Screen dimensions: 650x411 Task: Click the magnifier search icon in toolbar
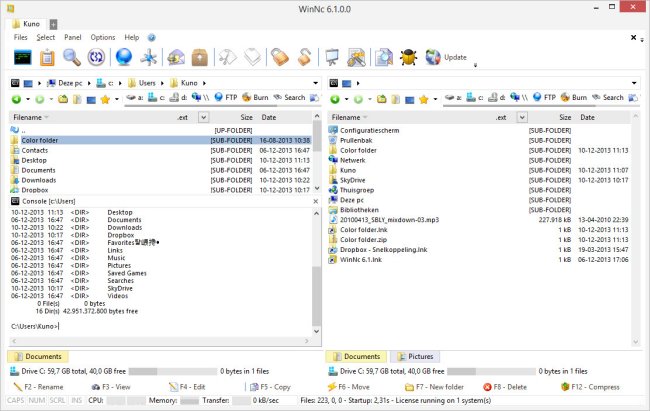[72, 57]
